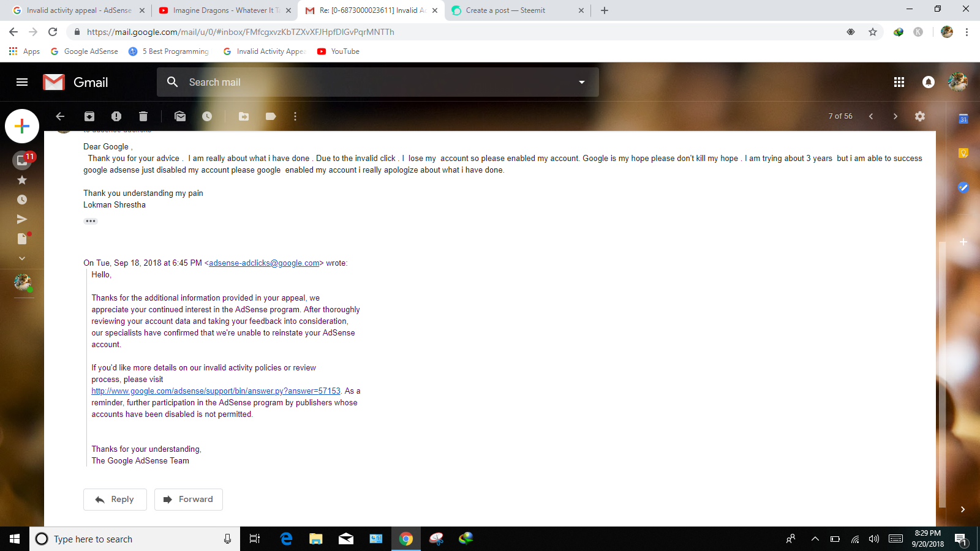Image resolution: width=980 pixels, height=551 pixels.
Task: Open Google AdSense bookmark
Action: click(85, 51)
